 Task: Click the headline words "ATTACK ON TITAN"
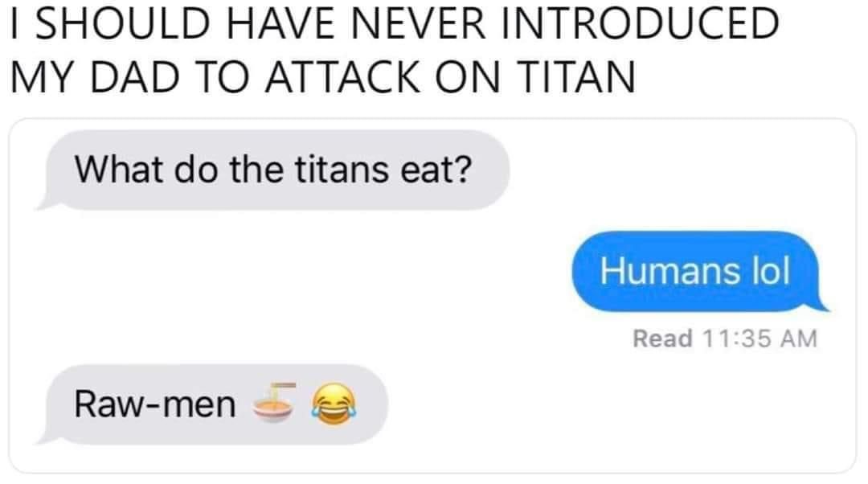tap(451, 77)
